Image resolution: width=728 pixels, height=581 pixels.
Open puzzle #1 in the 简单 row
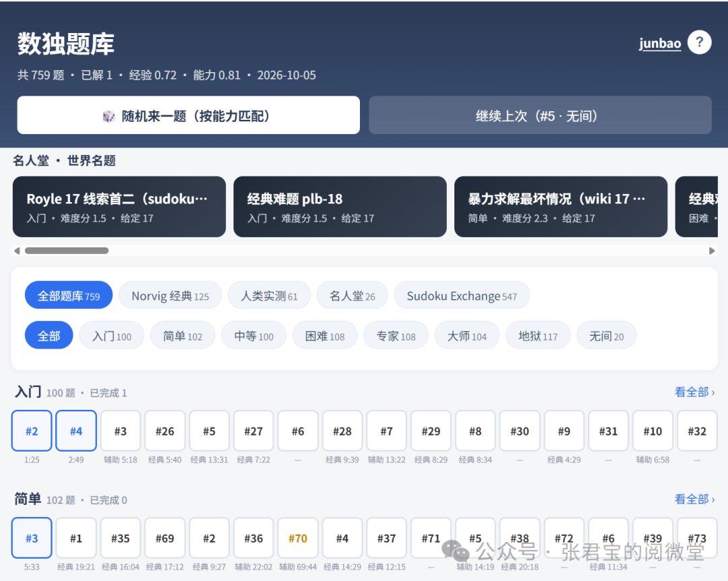76,538
